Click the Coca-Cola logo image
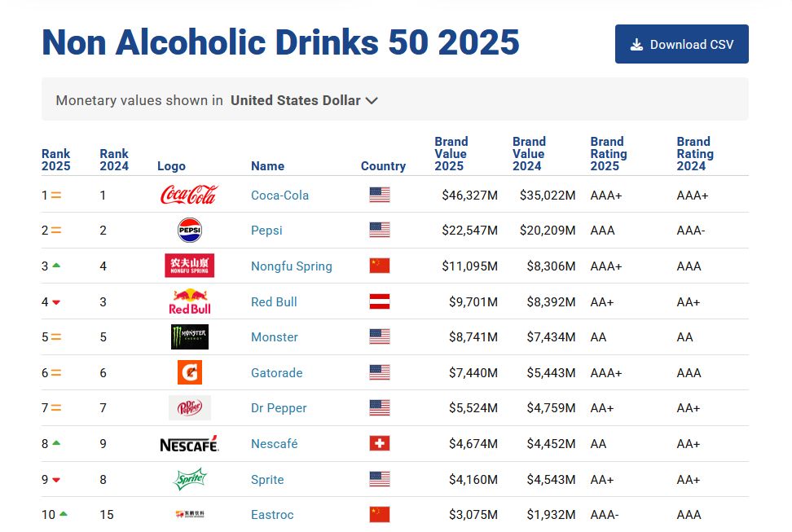Viewport: 792px width, 532px height. click(189, 195)
